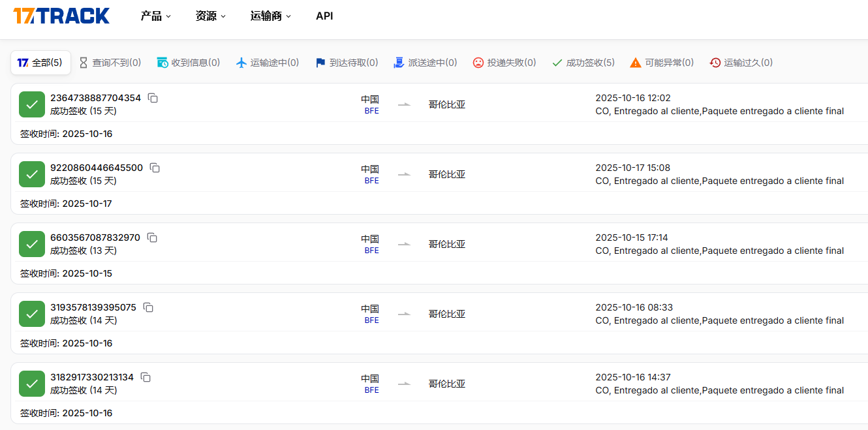Filter by 运输途中(0) status

[x=268, y=63]
